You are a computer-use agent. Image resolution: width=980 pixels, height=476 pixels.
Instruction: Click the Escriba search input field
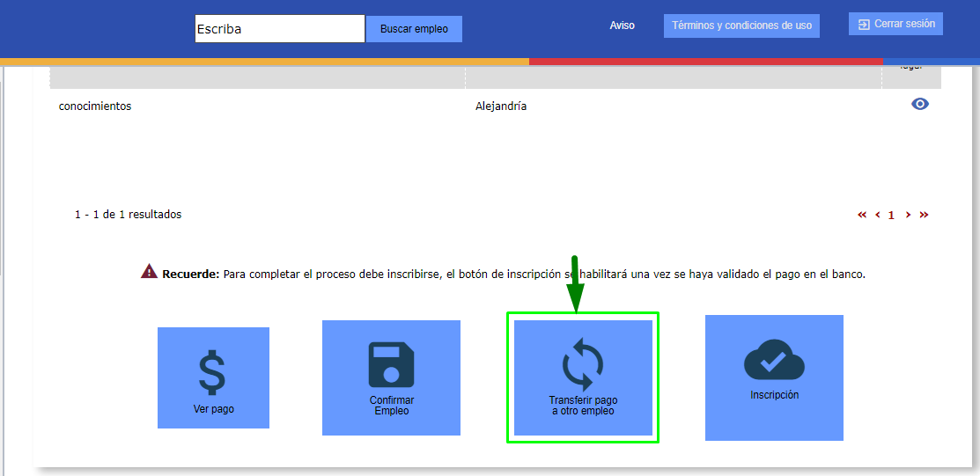[x=279, y=29]
